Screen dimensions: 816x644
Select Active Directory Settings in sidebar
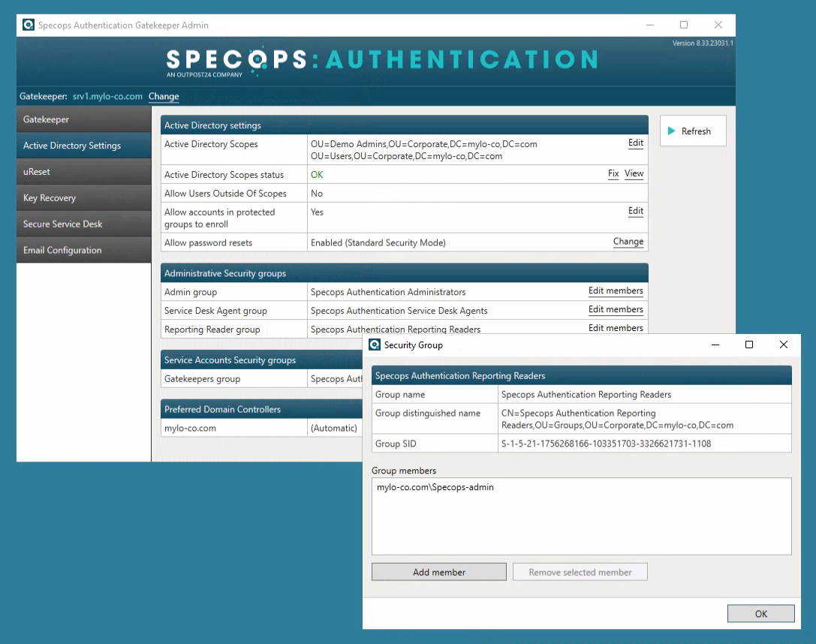84,146
